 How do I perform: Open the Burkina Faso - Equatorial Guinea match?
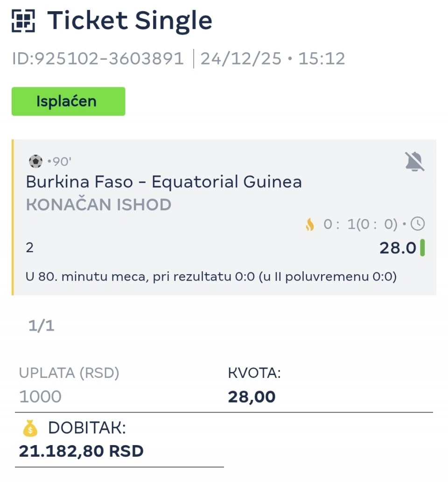coord(164,182)
